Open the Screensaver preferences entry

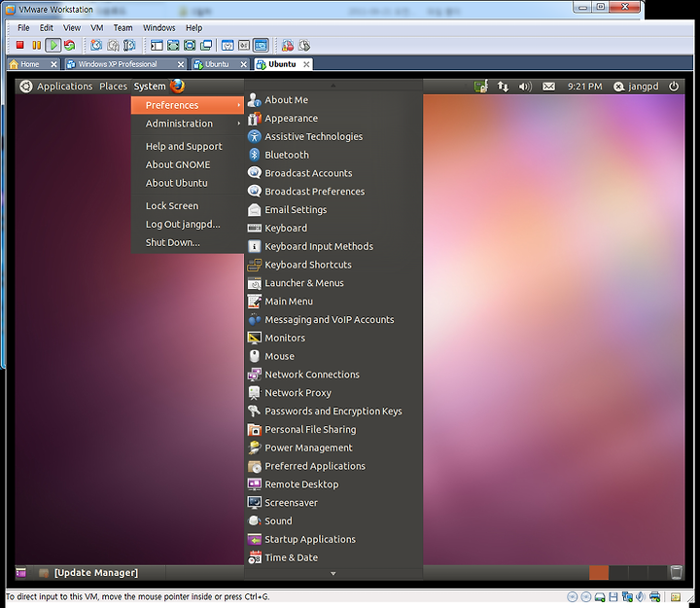tap(333, 503)
